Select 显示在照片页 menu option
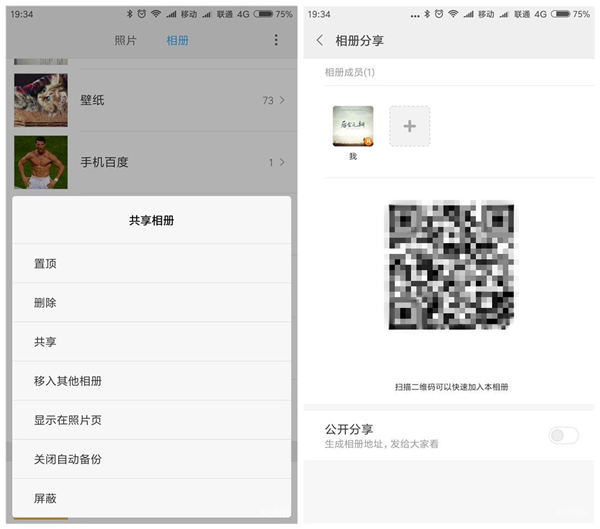Image resolution: width=600 pixels, height=529 pixels. 152,420
